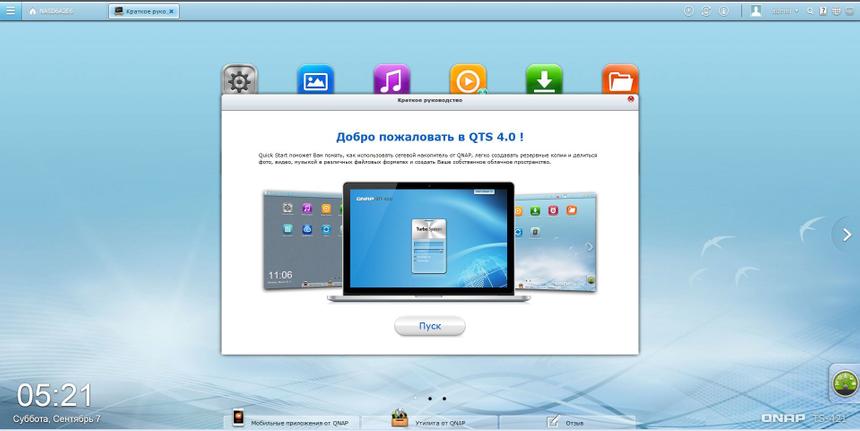This screenshot has height=431, width=860.
Task: Click the left grey desktop preview thumbnail
Action: 303,240
